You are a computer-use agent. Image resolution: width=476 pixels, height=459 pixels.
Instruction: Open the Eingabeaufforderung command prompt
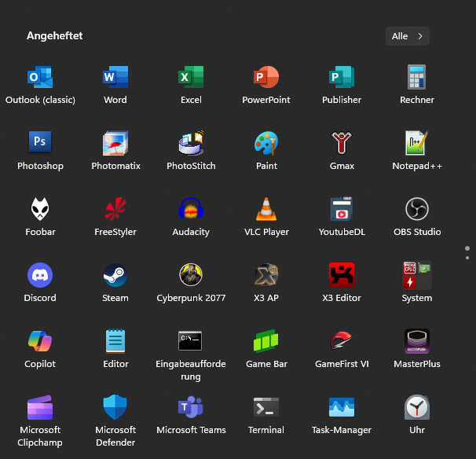click(191, 341)
